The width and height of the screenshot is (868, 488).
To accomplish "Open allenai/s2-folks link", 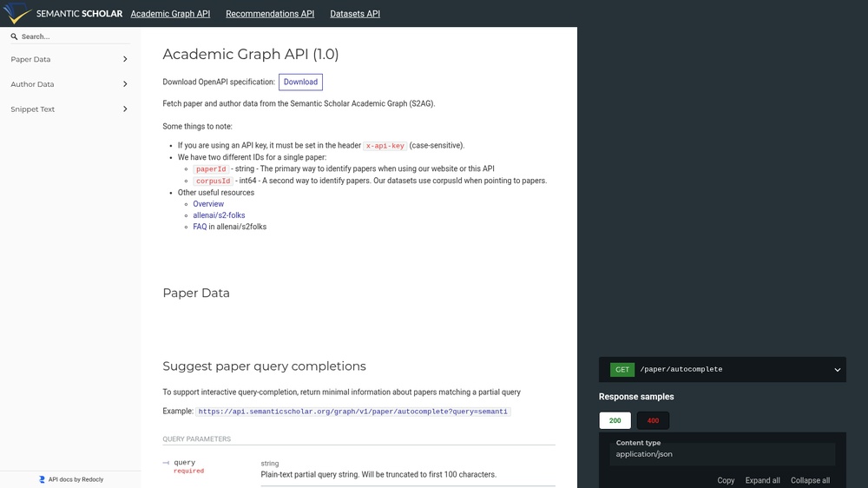I will [219, 215].
